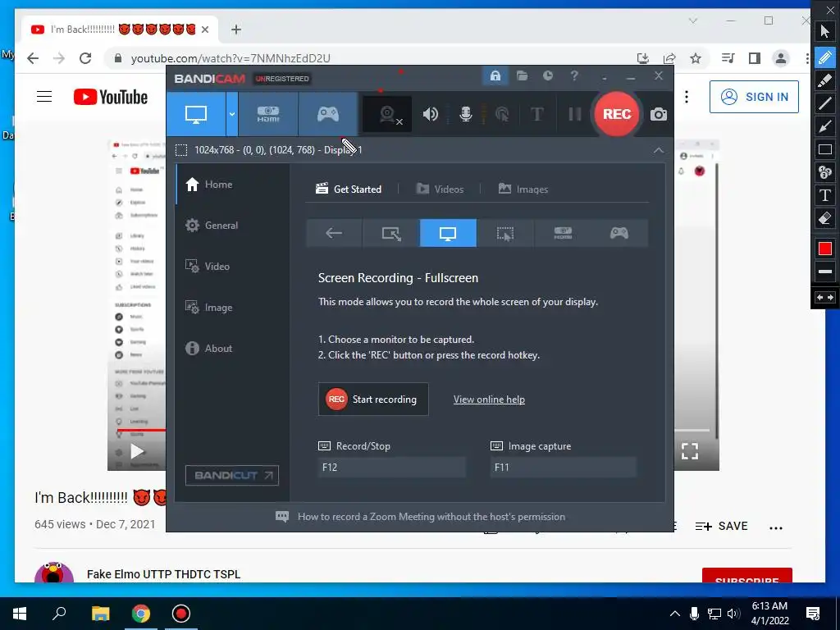Open the About section in Bandicam
The height and width of the screenshot is (630, 840).
click(x=232, y=348)
